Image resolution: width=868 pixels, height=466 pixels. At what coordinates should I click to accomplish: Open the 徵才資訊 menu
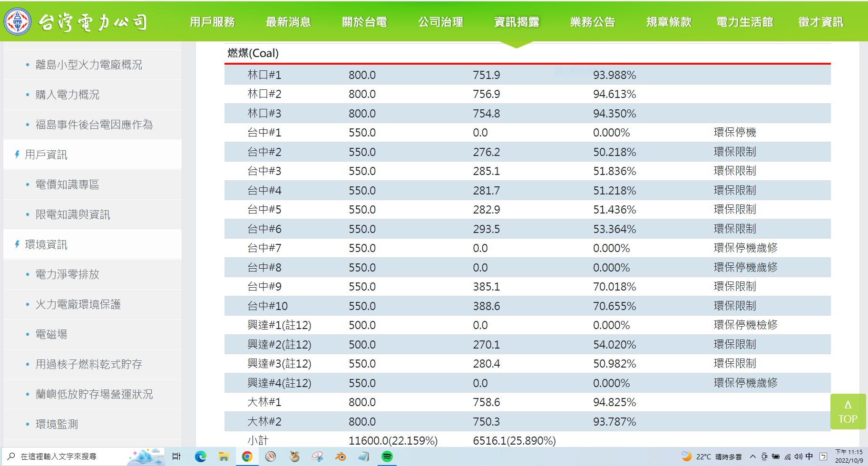click(x=821, y=22)
